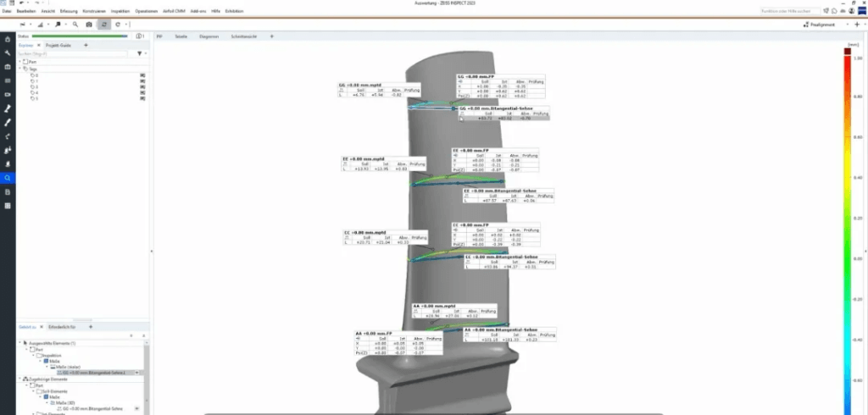Open the grid table icon in the sidebar
The height and width of the screenshot is (415, 868).
pyautogui.click(x=7, y=206)
